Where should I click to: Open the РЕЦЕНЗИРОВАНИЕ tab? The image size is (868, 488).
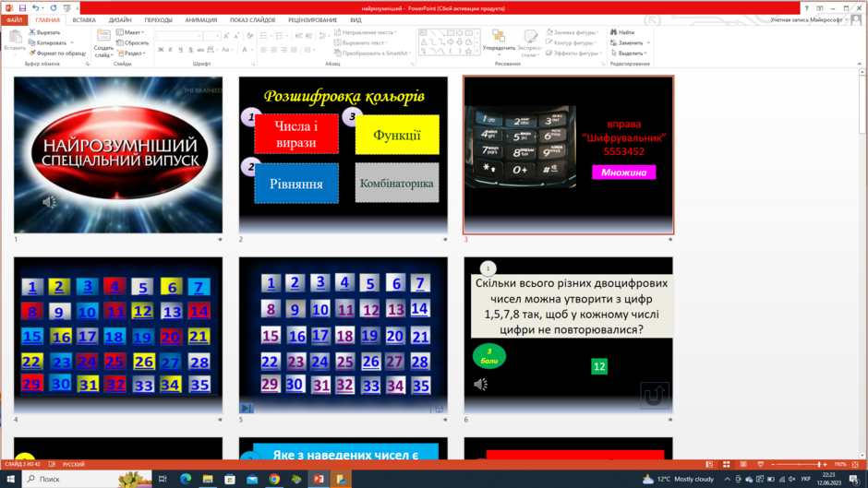coord(313,20)
